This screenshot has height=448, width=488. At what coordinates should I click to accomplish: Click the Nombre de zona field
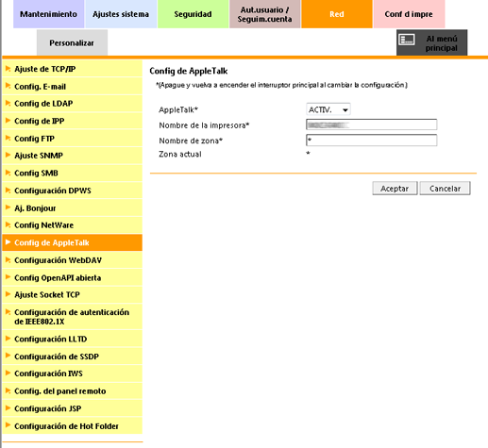tap(371, 141)
